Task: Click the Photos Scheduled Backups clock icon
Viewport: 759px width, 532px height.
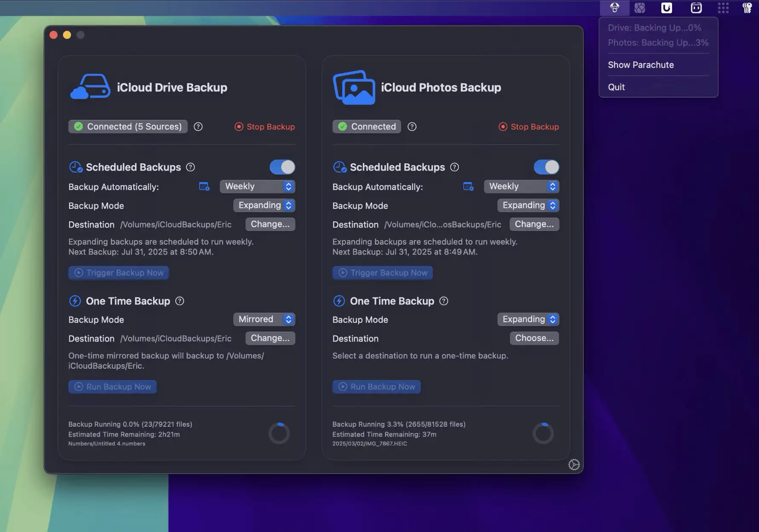Action: tap(340, 167)
